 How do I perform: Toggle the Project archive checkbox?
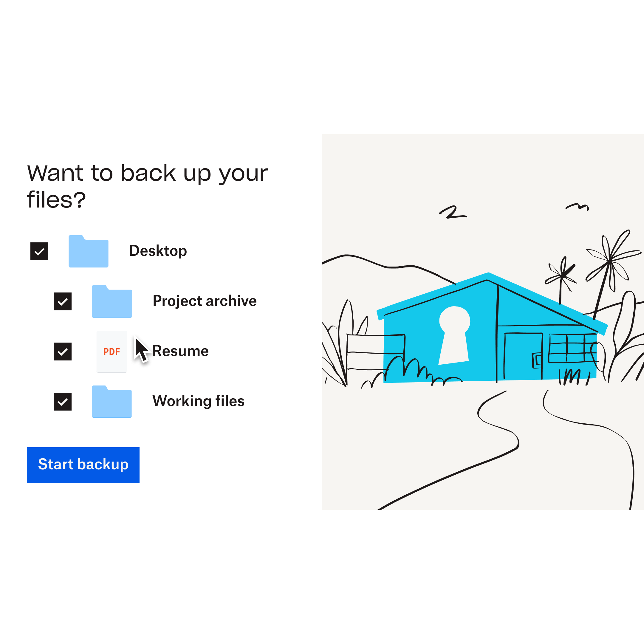pyautogui.click(x=64, y=301)
